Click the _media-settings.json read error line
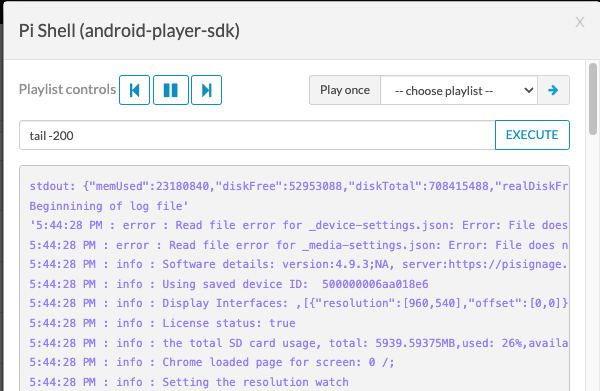600x391 pixels. pyautogui.click(x=298, y=245)
